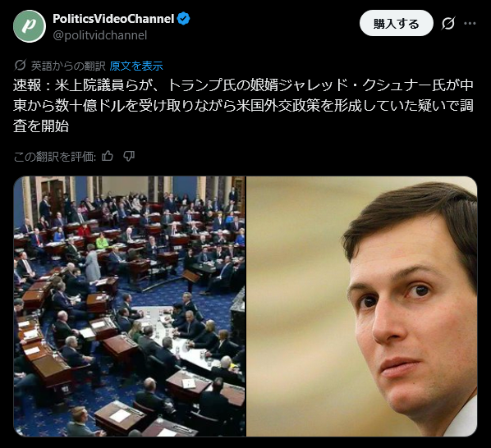Show original text via 原文を表示
The image size is (491, 448).
[x=136, y=66]
